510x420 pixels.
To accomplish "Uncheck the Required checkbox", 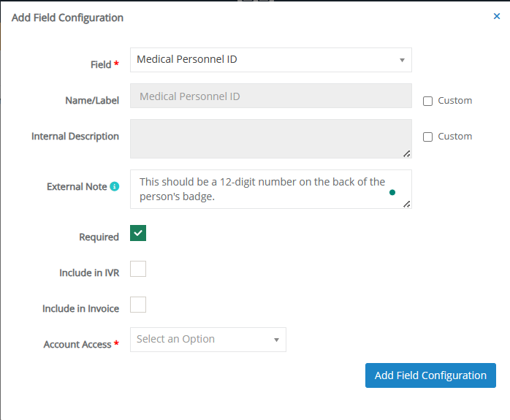I will (x=138, y=233).
